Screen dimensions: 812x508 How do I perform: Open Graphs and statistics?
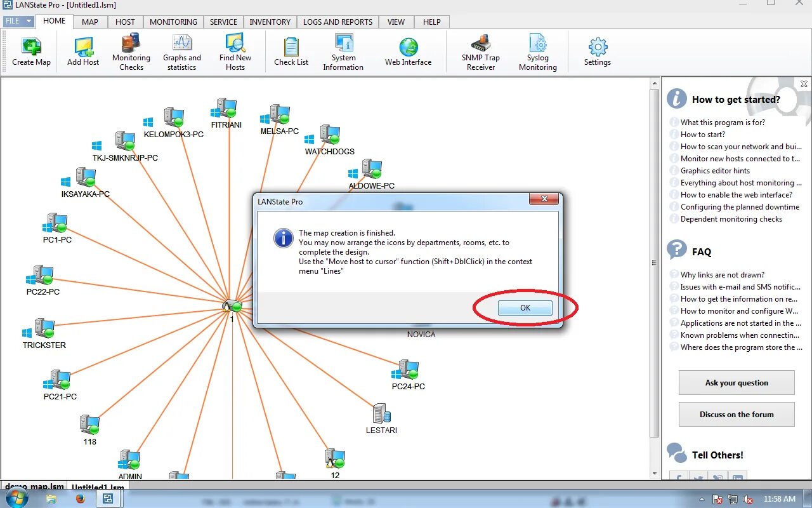point(182,52)
